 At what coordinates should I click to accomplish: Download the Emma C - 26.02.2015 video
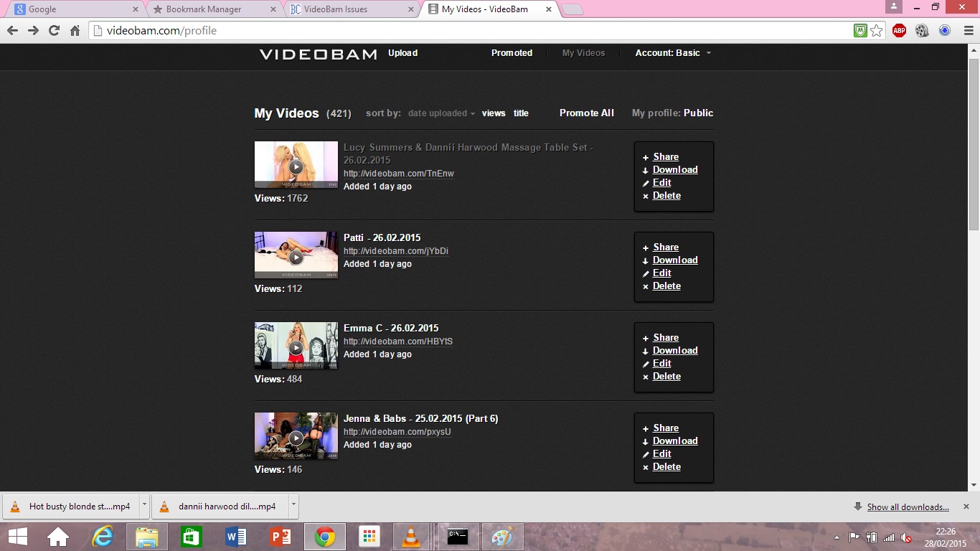point(675,351)
